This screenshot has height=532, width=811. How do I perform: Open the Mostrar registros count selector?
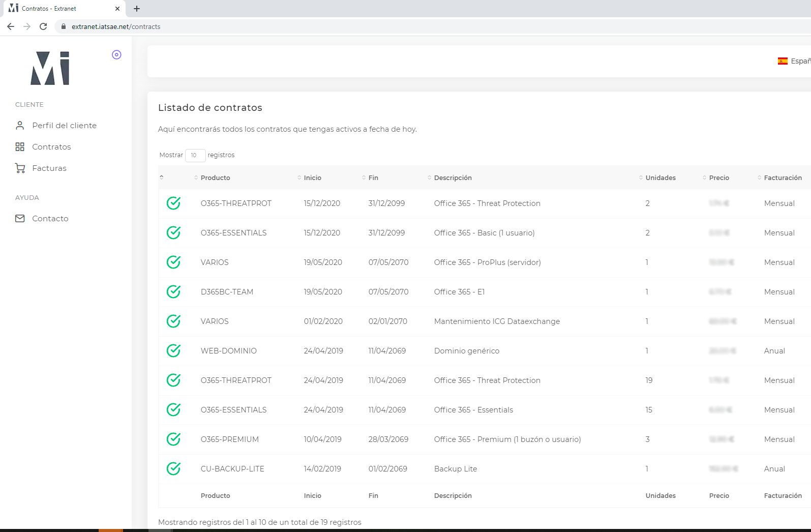click(x=195, y=155)
